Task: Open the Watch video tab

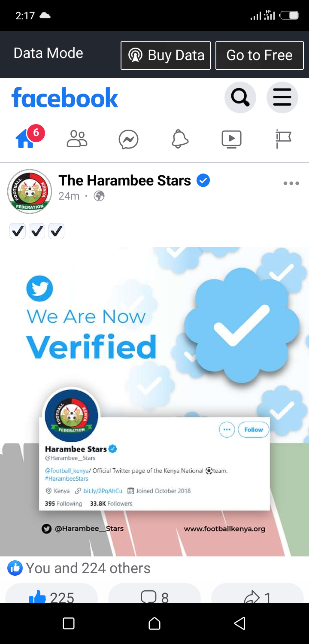Action: pyautogui.click(x=231, y=139)
